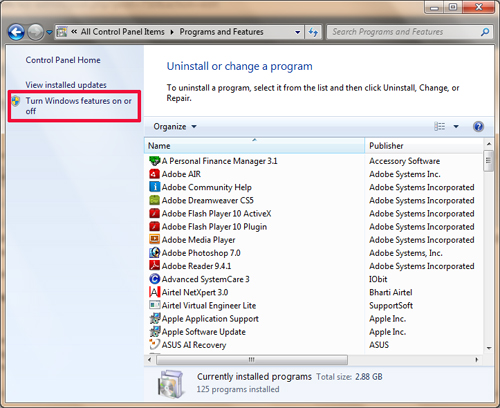The width and height of the screenshot is (500, 408).
Task: Click the Refresh button beside the address bar
Action: coord(313,32)
